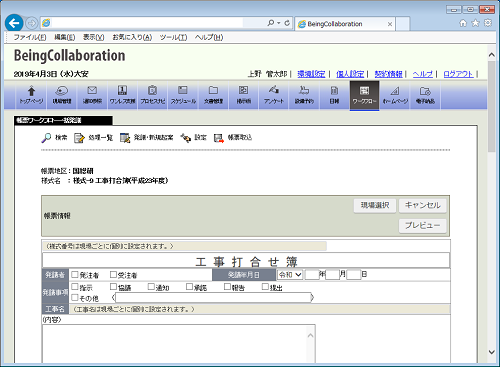Open the ファイル(F) menu
Screen dimensions: 500x367
(30, 37)
